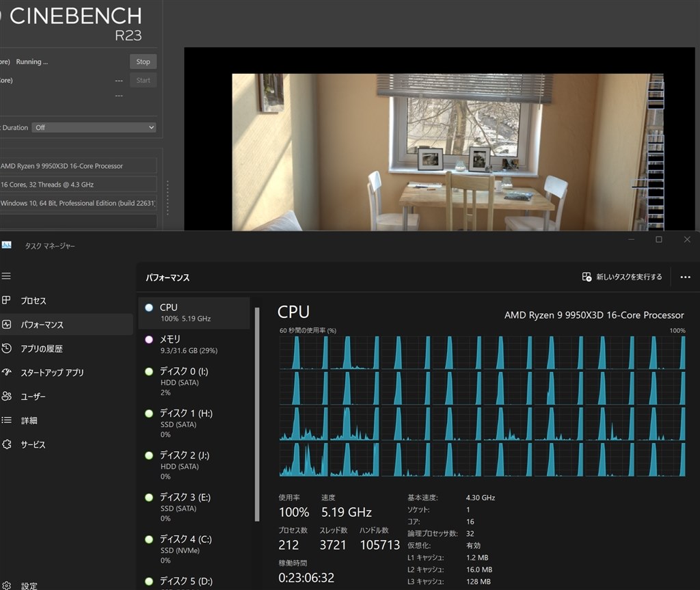700x590 pixels.
Task: Select ディスク 4 (C:) NVMe entry
Action: point(193,550)
